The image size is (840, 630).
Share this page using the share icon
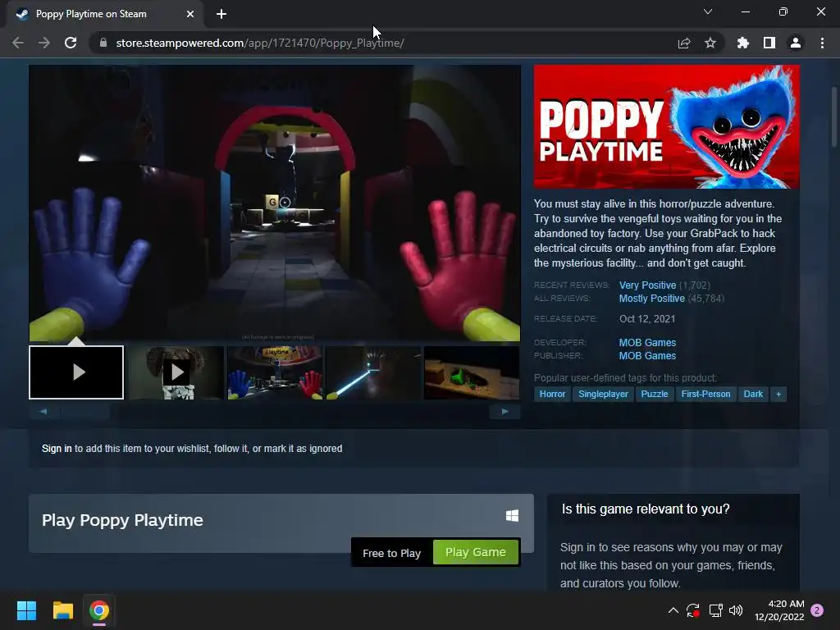(684, 43)
